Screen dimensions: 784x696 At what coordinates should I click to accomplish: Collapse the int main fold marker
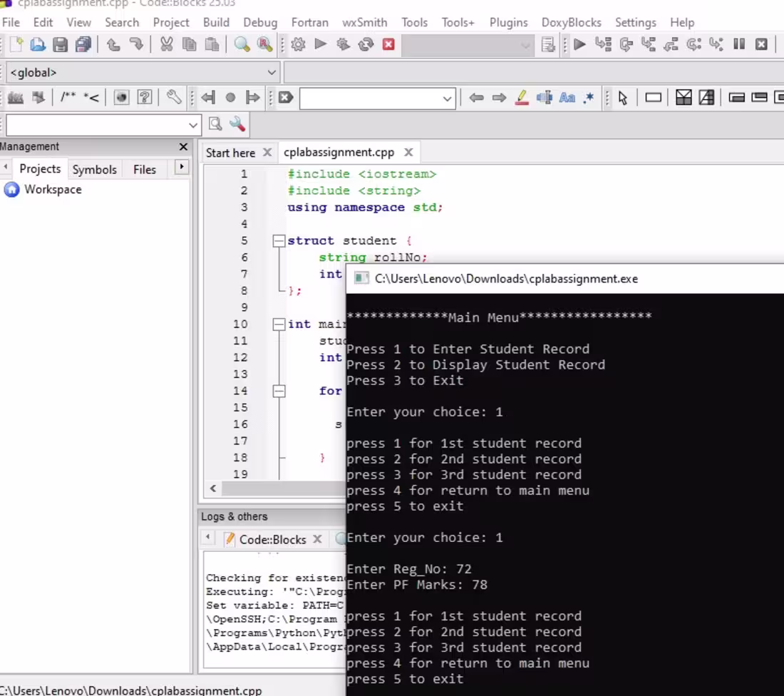pyautogui.click(x=279, y=324)
